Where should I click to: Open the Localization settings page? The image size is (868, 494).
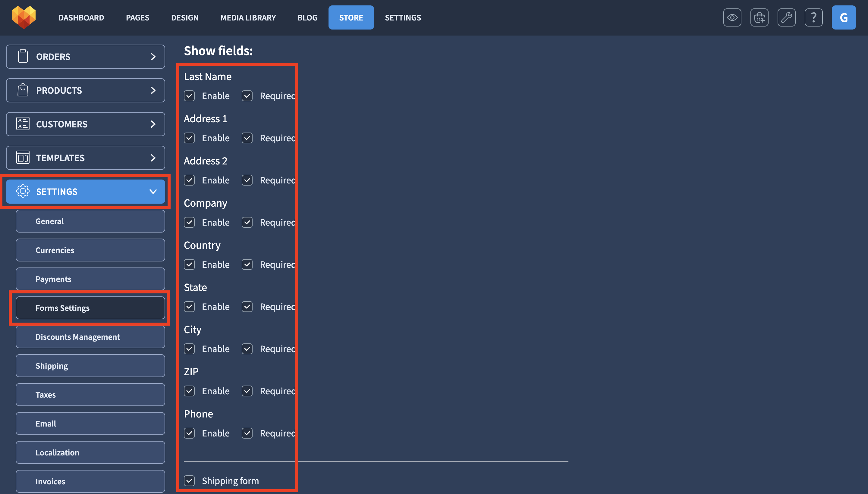click(x=90, y=453)
